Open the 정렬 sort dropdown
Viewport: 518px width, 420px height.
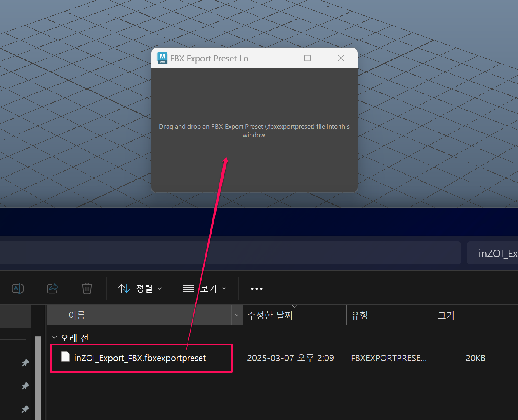[140, 288]
